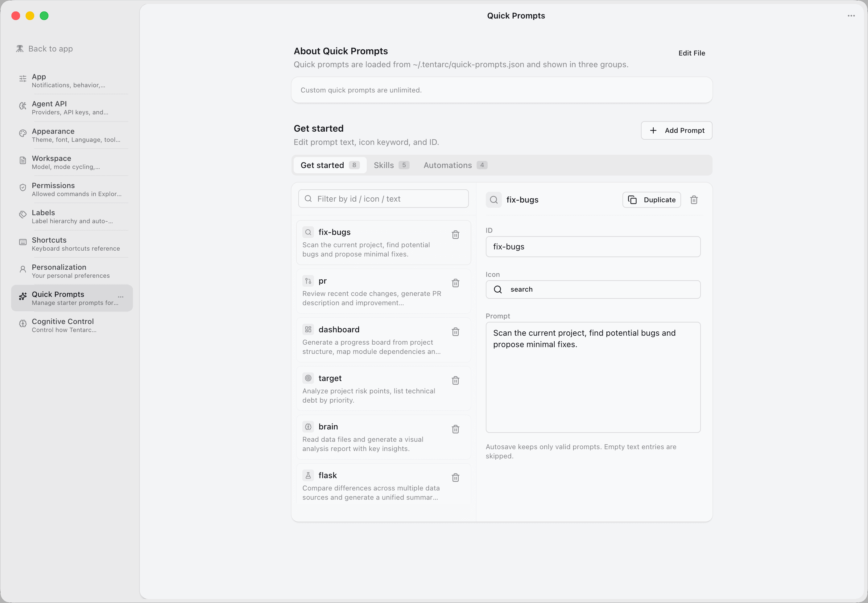The width and height of the screenshot is (868, 603).
Task: Delete the fix-bugs prompt in list
Action: click(x=456, y=235)
